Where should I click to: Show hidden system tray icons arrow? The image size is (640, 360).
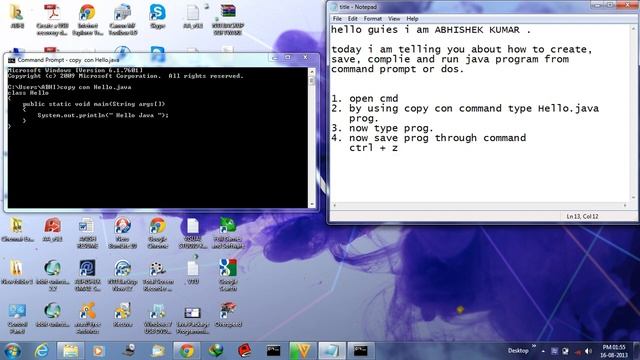tap(543, 351)
